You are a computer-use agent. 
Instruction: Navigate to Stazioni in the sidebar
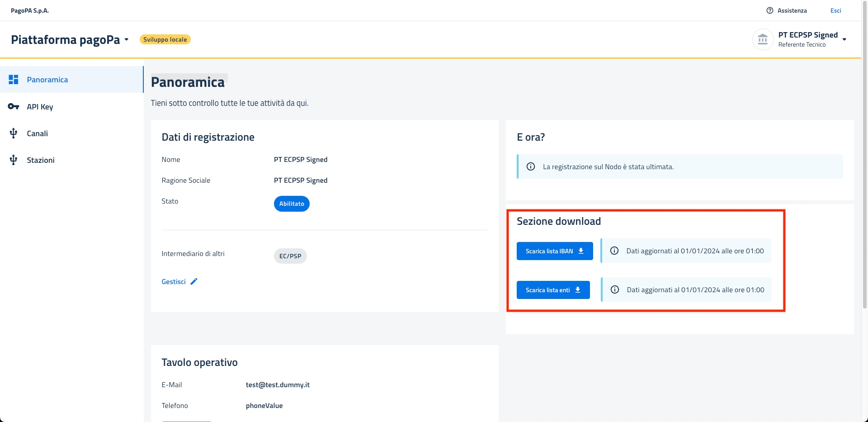coord(40,160)
